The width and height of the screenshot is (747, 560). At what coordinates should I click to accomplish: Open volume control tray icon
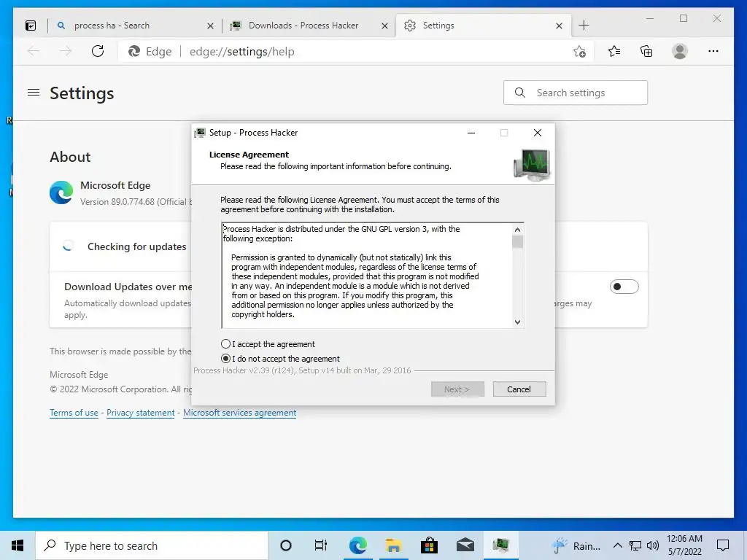pyautogui.click(x=653, y=545)
